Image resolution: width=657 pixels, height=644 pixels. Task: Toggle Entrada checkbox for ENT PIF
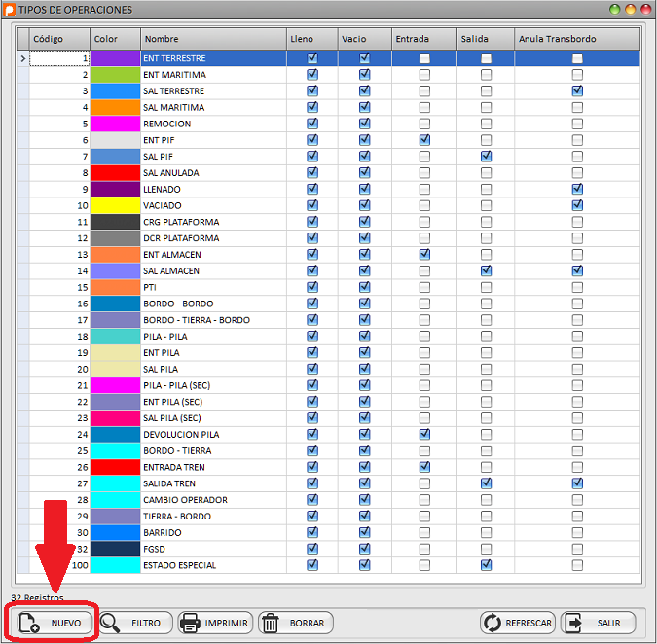coord(424,140)
